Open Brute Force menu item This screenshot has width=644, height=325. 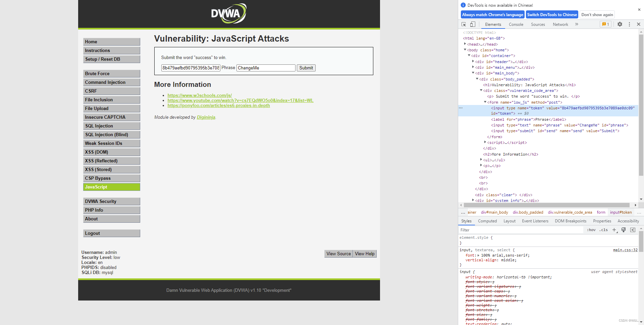click(112, 73)
